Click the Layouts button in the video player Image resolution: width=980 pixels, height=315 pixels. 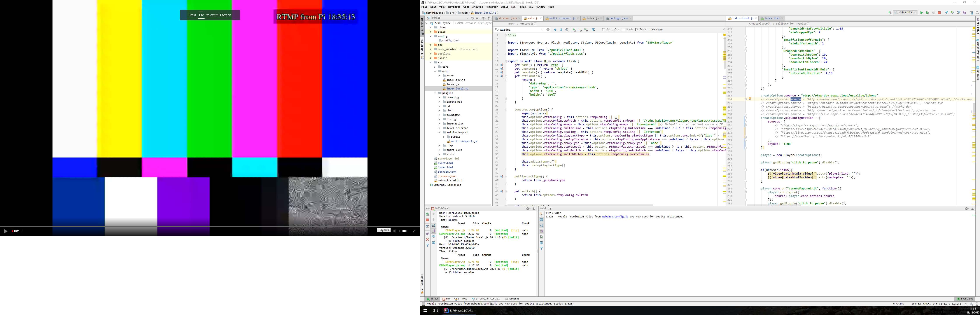click(x=383, y=230)
